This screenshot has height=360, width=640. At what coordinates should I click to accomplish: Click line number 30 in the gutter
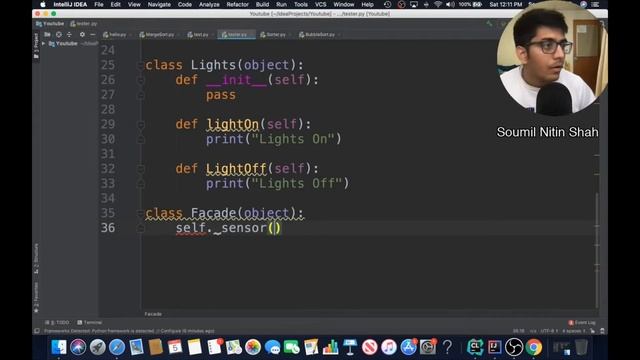(x=108, y=139)
